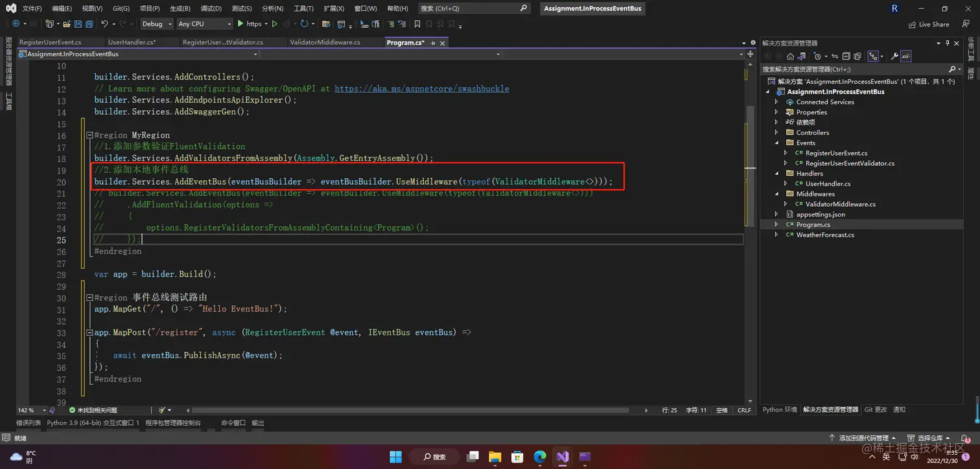Click the Save All icon
Image resolution: width=980 pixels, height=469 pixels.
point(89,24)
